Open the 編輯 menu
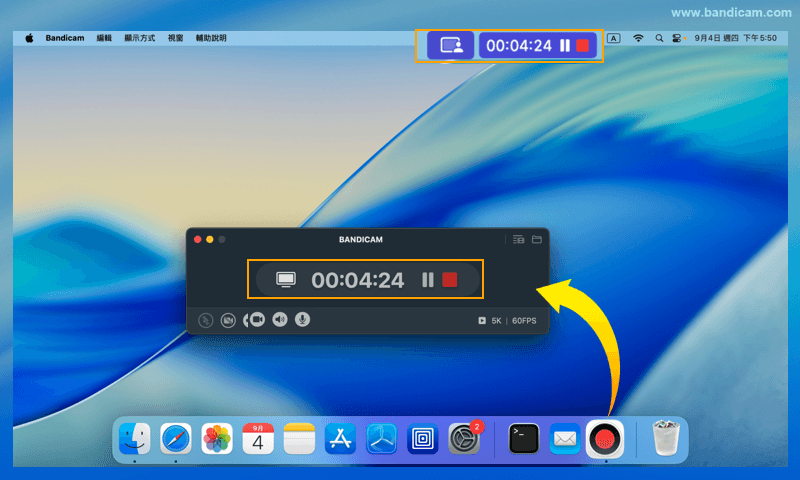 click(104, 38)
